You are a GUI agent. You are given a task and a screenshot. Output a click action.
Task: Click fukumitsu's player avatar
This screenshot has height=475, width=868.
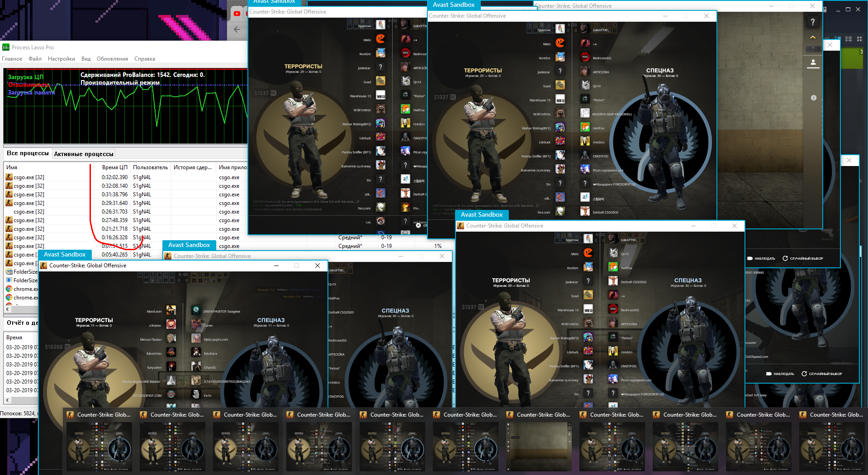pyautogui.click(x=171, y=352)
